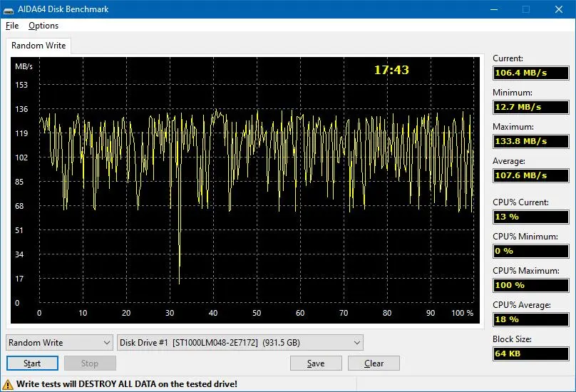Screen dimensions: 576x392
Task: Click the Average value 107.6 MB/s
Action: point(531,175)
